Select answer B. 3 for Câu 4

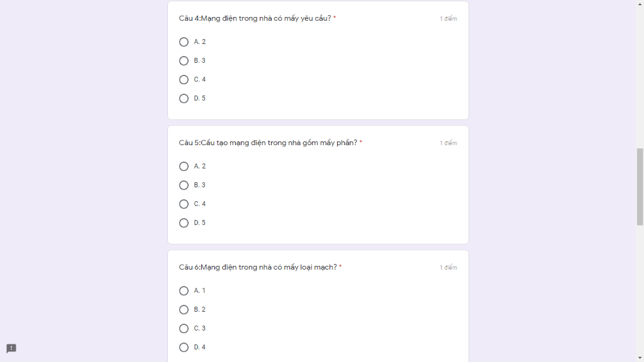pyautogui.click(x=184, y=61)
